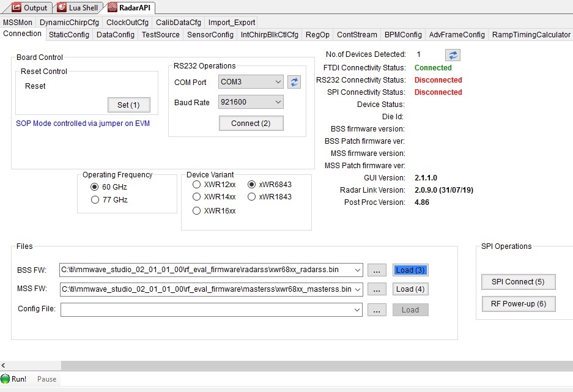
Task: Refresh the No. of Devices Detected count
Action: (x=451, y=54)
